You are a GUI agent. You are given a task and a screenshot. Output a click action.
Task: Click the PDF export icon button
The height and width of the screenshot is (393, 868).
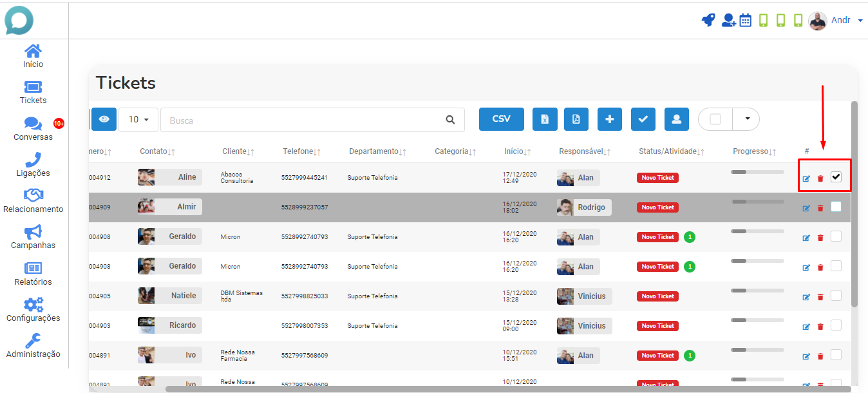pyautogui.click(x=576, y=119)
